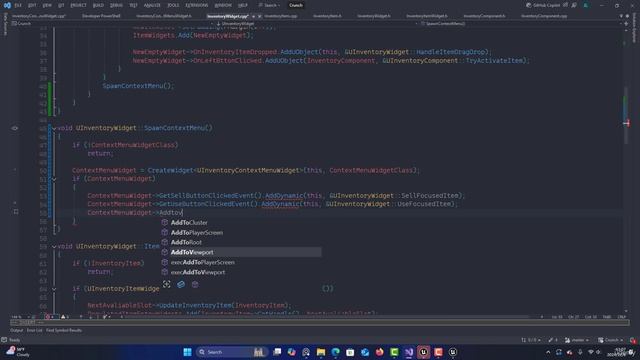
Task: Open the Project menu
Action: coord(78,5)
